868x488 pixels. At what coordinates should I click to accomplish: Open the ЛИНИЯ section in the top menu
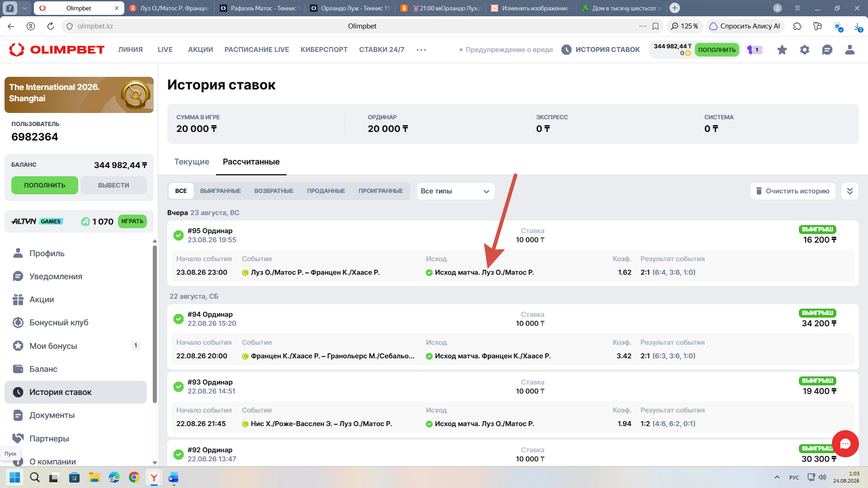[x=130, y=50]
